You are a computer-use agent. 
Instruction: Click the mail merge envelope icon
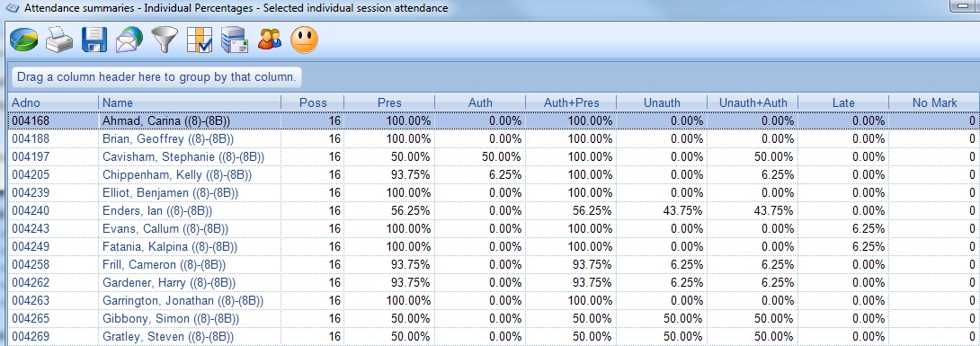235,40
